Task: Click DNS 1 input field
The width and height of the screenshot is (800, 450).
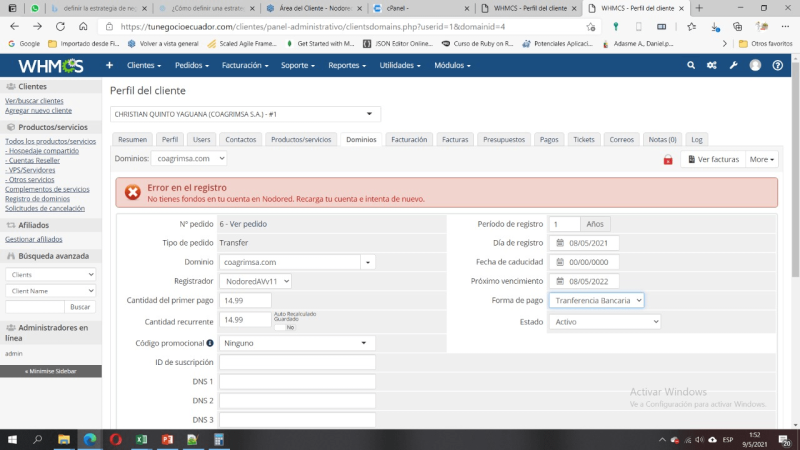Action: coord(297,382)
